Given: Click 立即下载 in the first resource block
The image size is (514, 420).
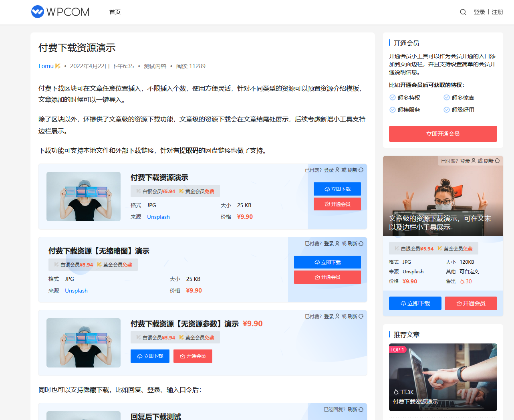Looking at the screenshot, I should [x=337, y=189].
